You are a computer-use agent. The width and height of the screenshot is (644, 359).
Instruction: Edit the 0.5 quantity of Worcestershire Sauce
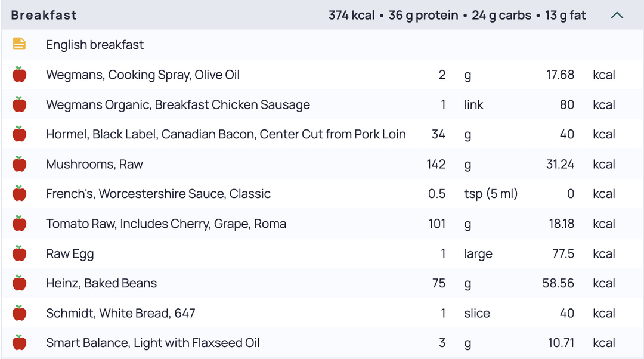point(436,193)
